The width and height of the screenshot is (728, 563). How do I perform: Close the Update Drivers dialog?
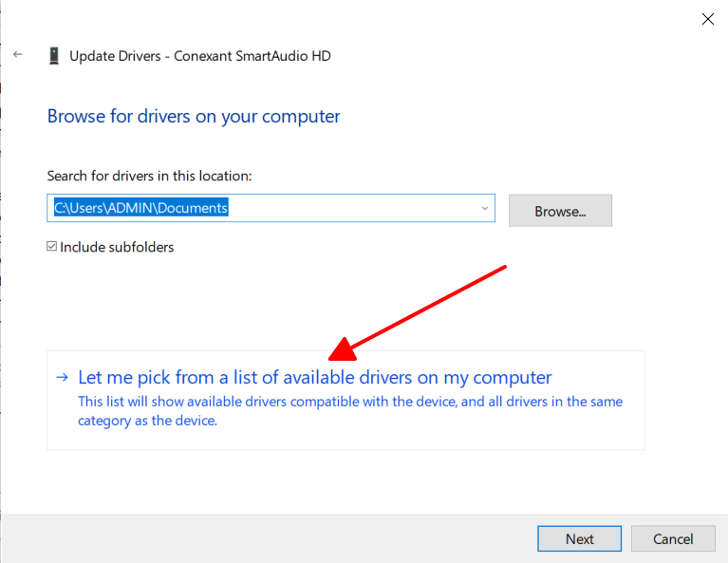click(707, 18)
